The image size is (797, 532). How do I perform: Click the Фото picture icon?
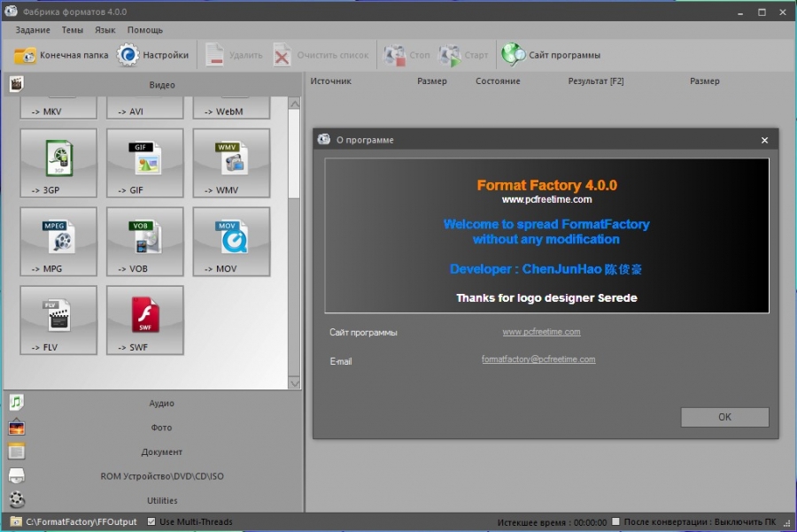16,427
